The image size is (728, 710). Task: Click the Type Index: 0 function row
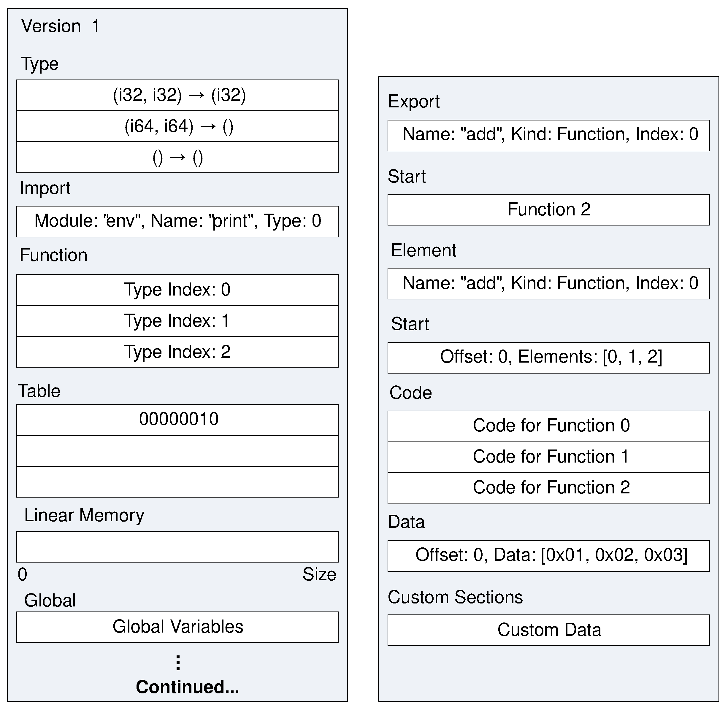click(177, 290)
